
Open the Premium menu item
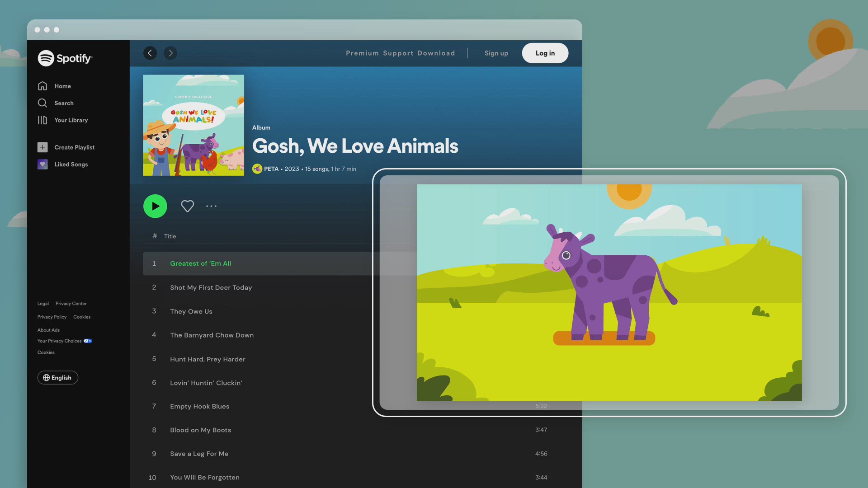tap(362, 53)
